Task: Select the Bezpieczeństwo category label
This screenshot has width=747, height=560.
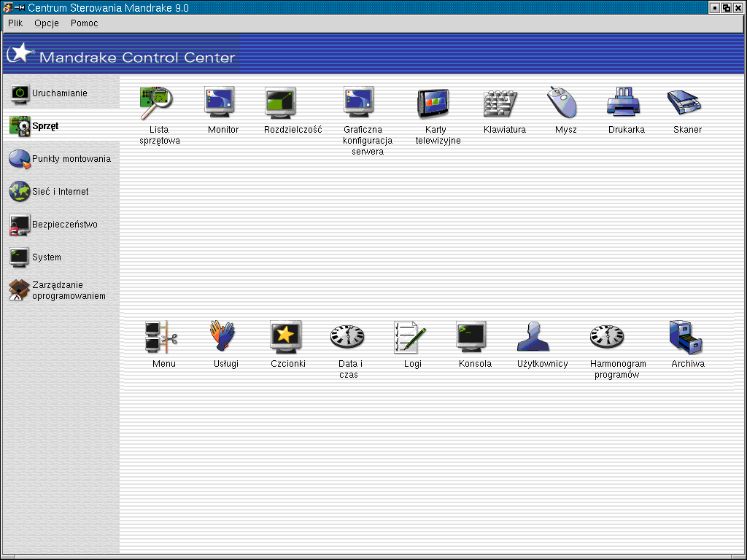Action: (65, 225)
